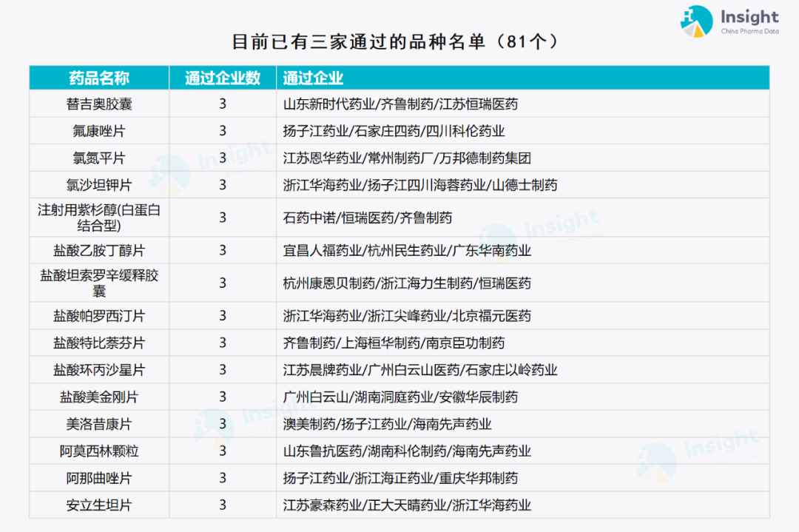
Task: Select the cell 盐酸乙胺丁醇片
Action: (x=99, y=250)
